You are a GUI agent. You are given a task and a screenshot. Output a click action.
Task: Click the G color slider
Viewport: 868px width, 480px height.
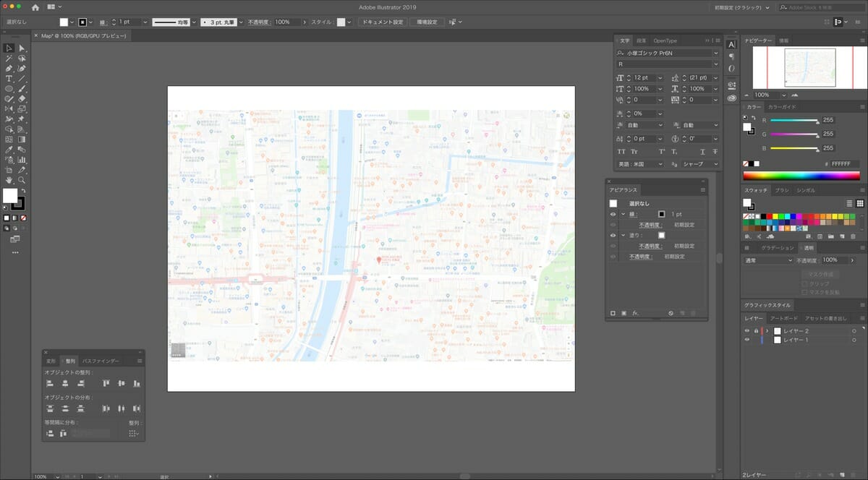(x=793, y=134)
